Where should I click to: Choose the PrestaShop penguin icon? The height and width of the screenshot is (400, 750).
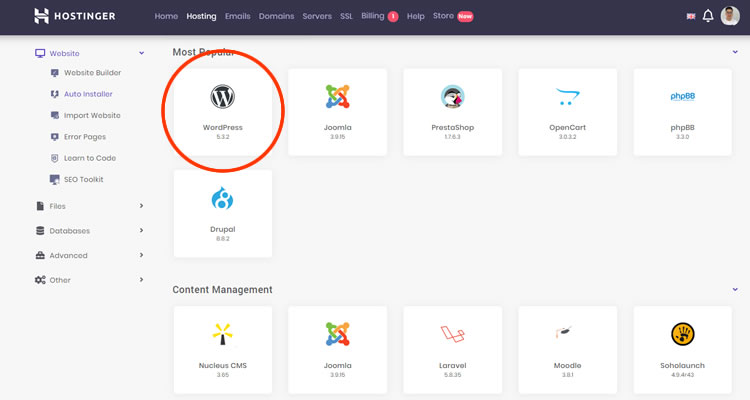[x=452, y=96]
